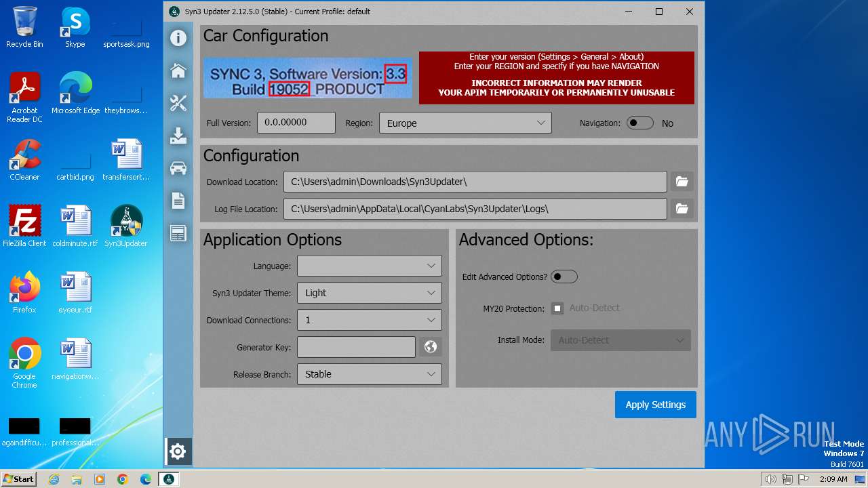Image resolution: width=868 pixels, height=488 pixels.
Task: Open theybrows desktop file
Action: (x=126, y=98)
